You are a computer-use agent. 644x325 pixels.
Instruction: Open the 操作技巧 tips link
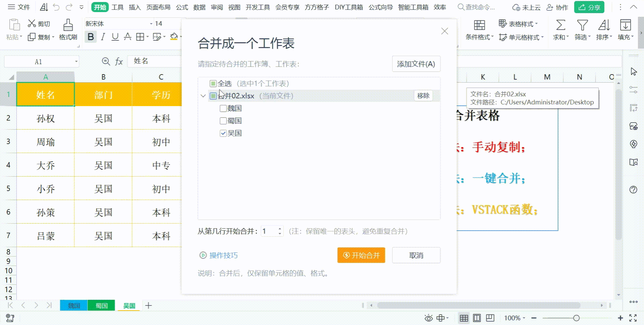coord(219,256)
